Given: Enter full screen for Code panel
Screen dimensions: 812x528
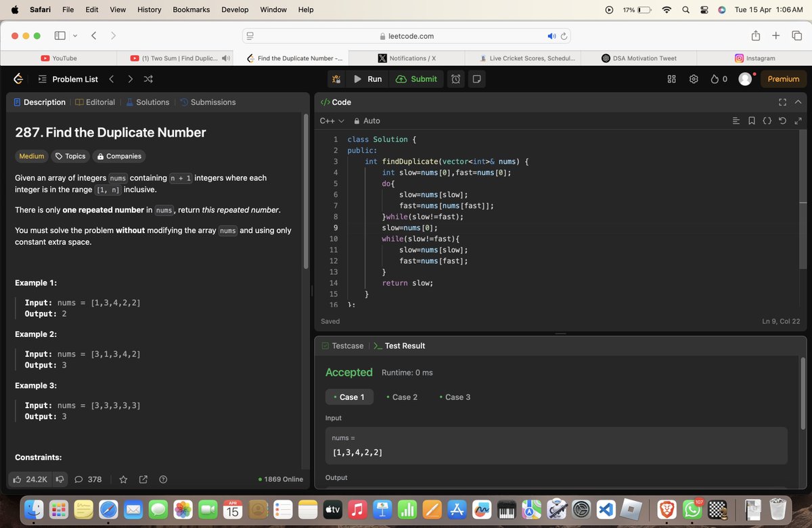Looking at the screenshot, I should tap(783, 102).
